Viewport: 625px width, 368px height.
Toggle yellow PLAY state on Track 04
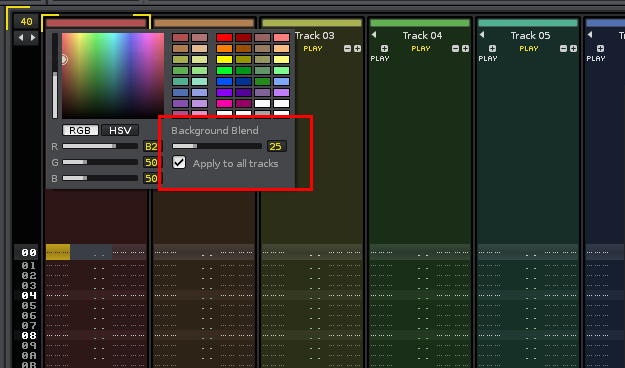pos(421,49)
